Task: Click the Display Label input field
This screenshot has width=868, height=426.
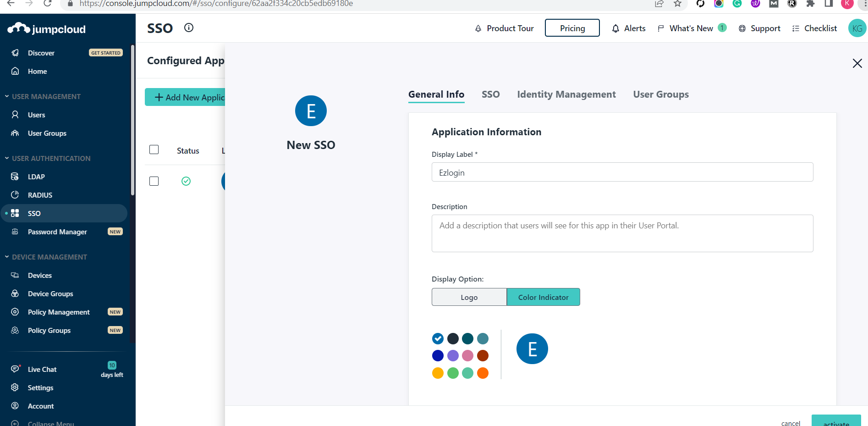Action: (x=622, y=172)
